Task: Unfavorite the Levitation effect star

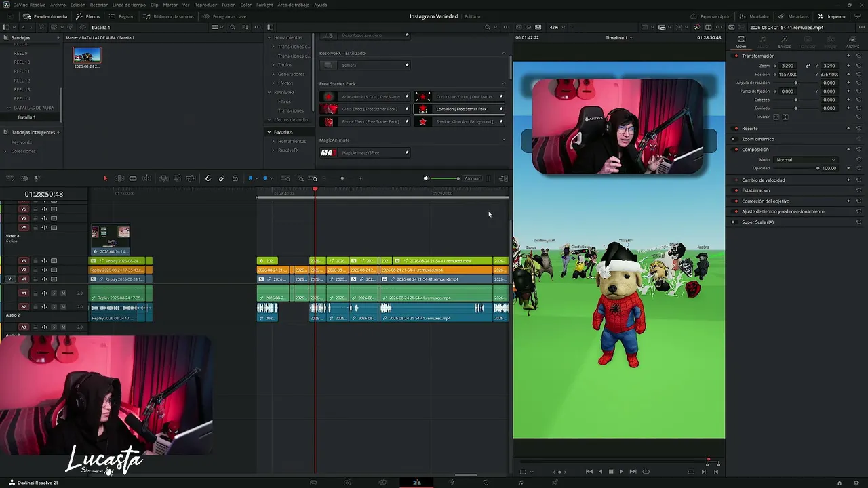Action: tap(501, 109)
